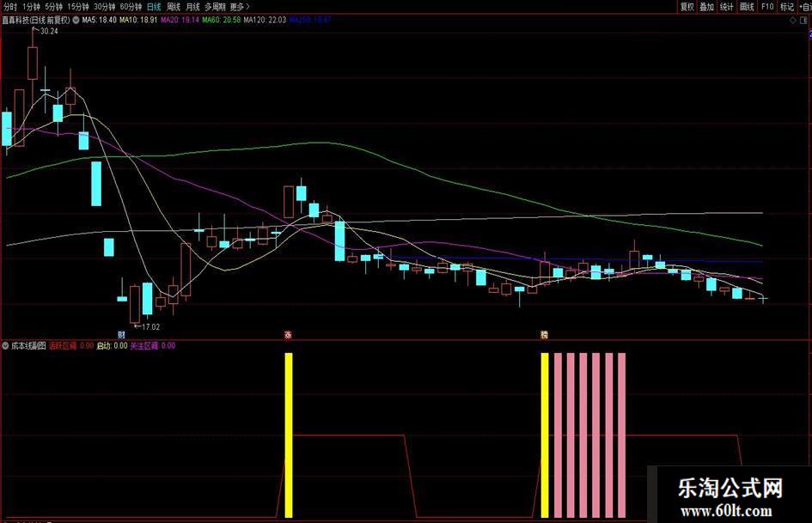
Task: Select the 5分钟 period tab
Action: pyautogui.click(x=53, y=7)
